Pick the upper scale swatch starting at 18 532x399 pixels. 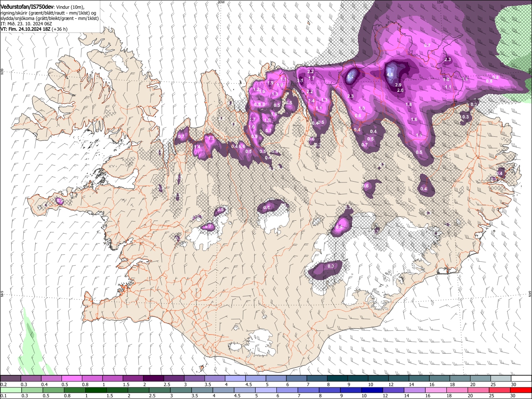point(460,378)
